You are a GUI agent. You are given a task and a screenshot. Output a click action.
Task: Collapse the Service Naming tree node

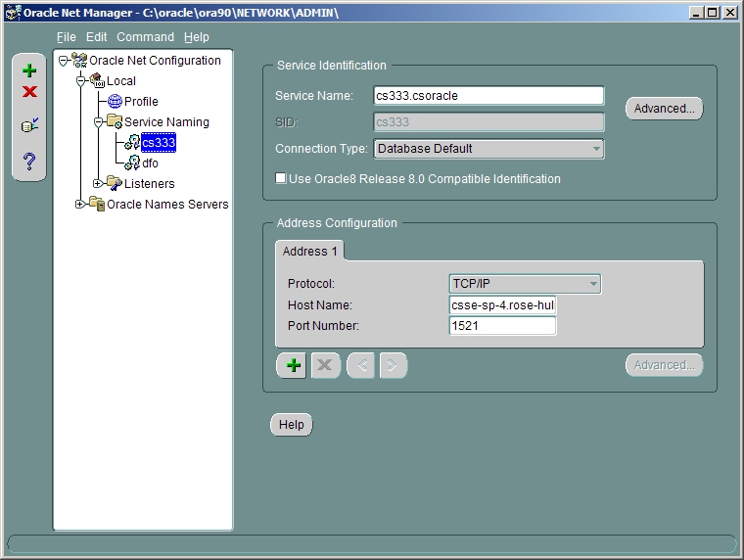pyautogui.click(x=98, y=122)
